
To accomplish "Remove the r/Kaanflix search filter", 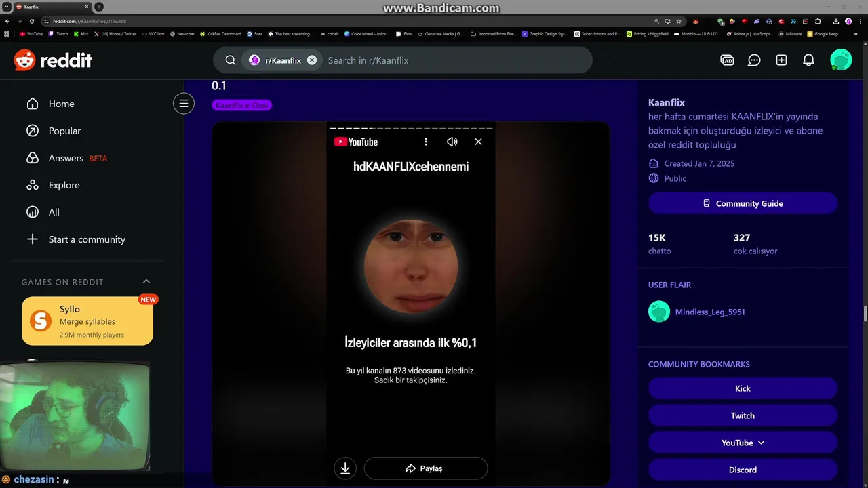I will [312, 60].
